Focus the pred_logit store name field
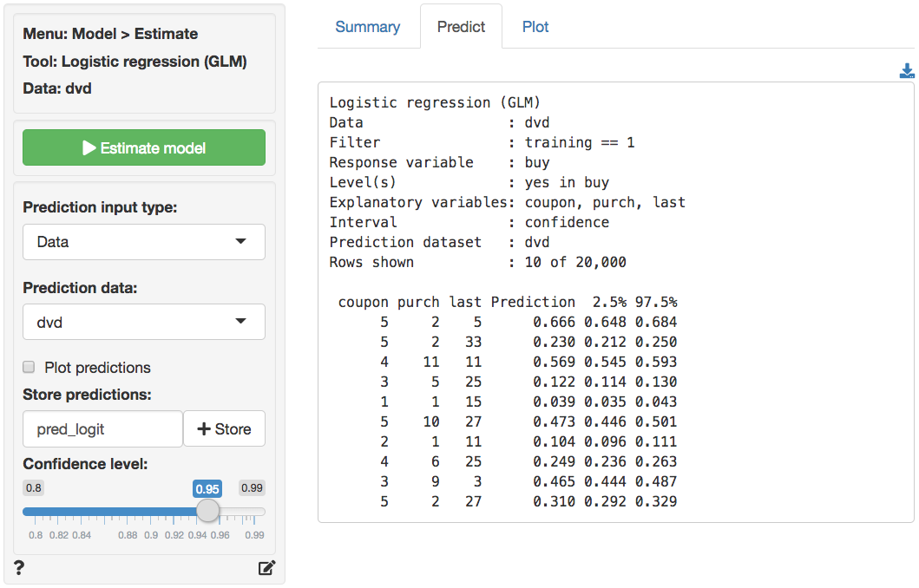The width and height of the screenshot is (919, 588). [103, 429]
